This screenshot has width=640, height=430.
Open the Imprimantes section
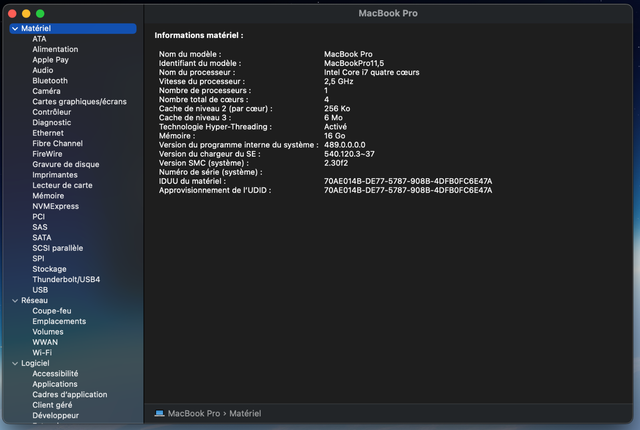[55, 175]
